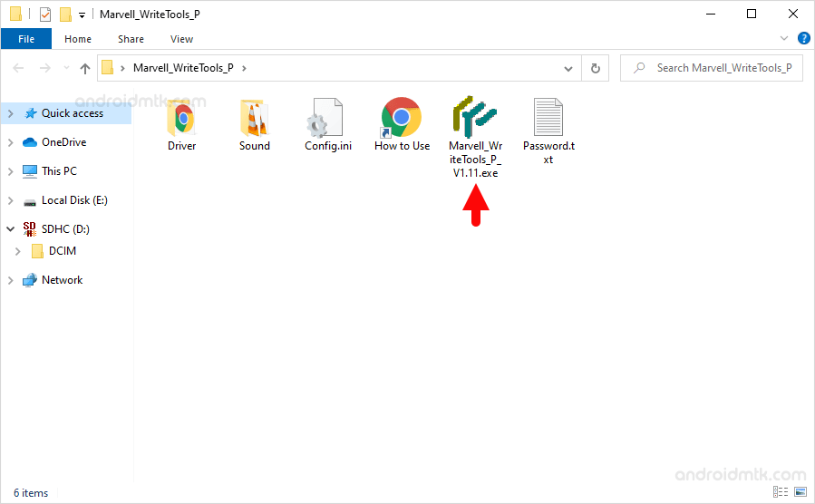Switch to large icons view layout
The height and width of the screenshot is (504, 815).
[800, 491]
